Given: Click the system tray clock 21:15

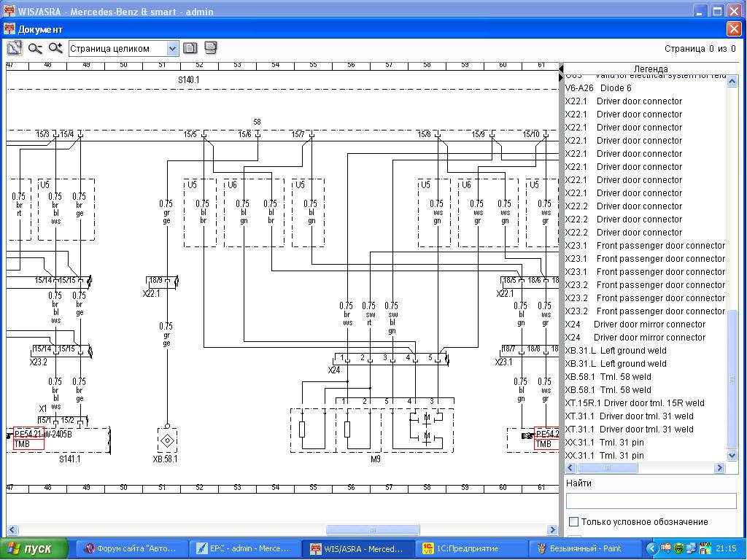Looking at the screenshot, I should (x=726, y=548).
